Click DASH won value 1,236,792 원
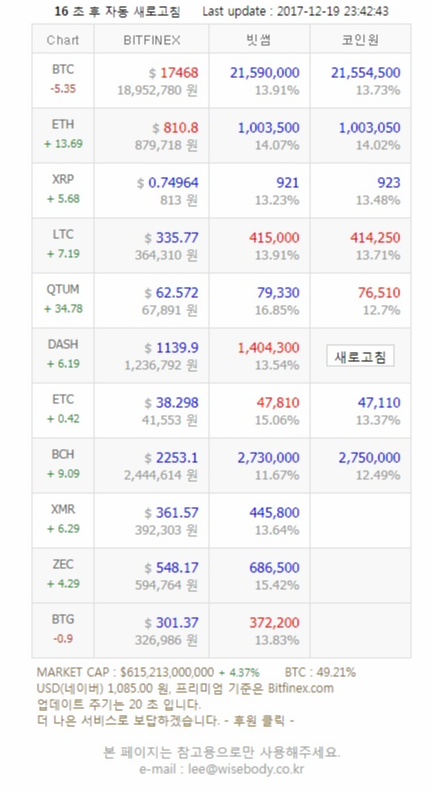Viewport: 432px width, 792px height. 161,366
